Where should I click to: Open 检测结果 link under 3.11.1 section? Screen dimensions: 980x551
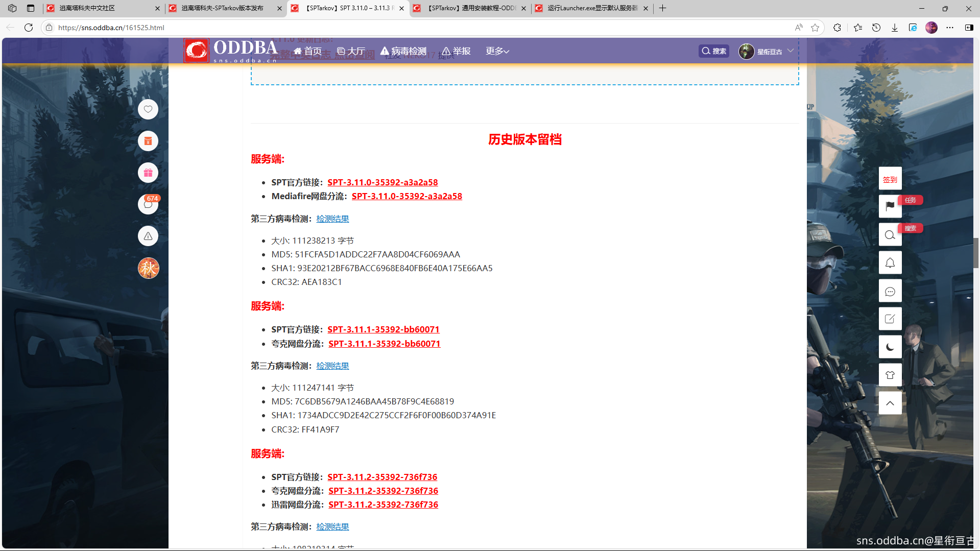pos(332,366)
